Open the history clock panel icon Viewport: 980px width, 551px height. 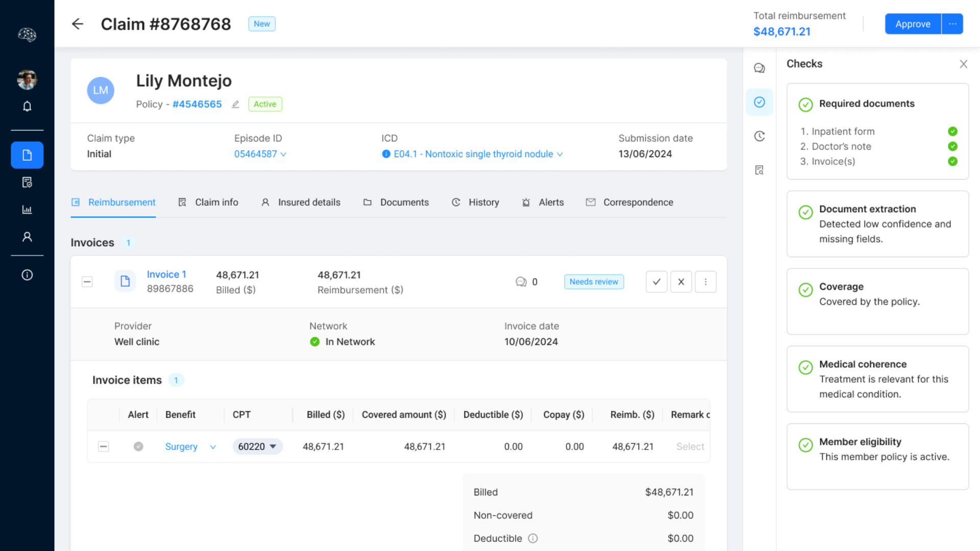point(759,136)
